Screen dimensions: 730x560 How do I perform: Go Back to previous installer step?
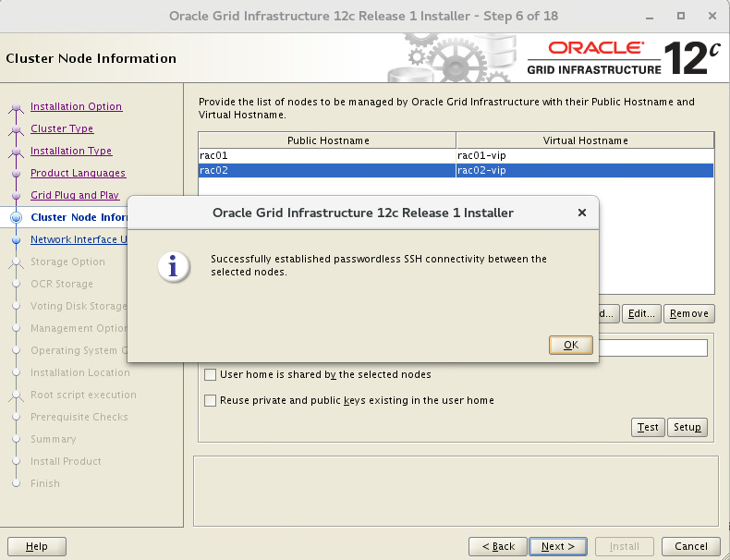coord(498,546)
